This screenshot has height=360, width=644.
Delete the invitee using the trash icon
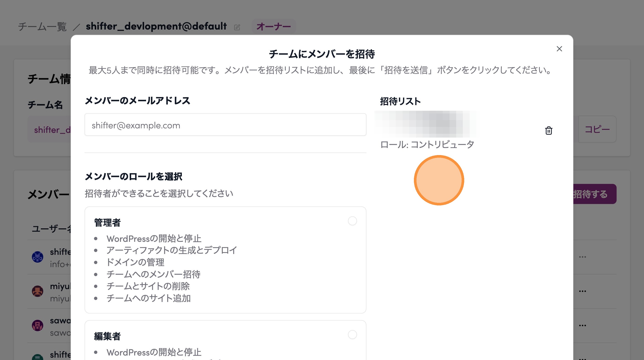tap(549, 130)
